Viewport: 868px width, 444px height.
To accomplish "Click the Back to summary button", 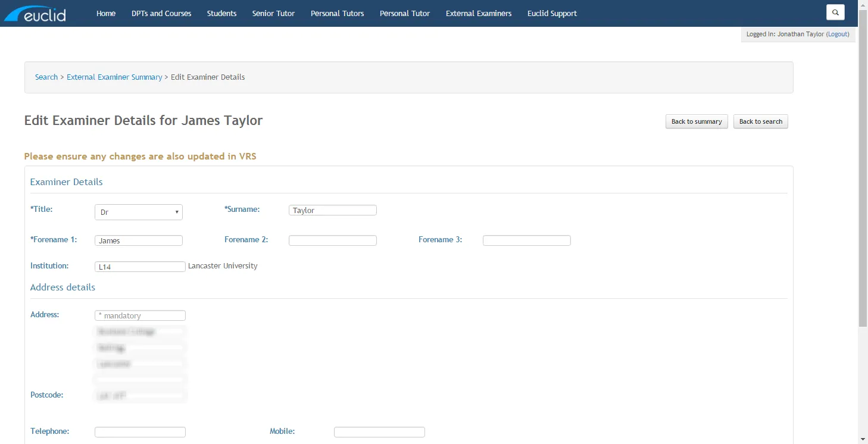I will (696, 121).
